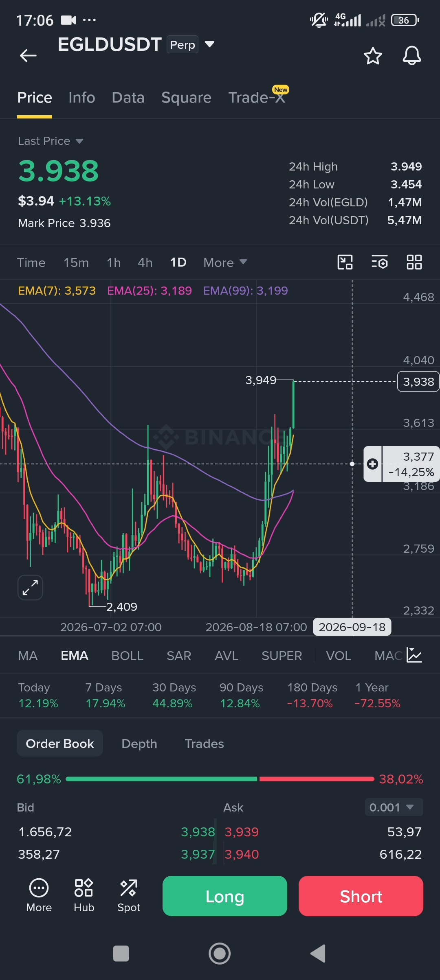Viewport: 440px width, 980px height.
Task: Open the EGLDUSDT pair selector dropdown
Action: 209,44
